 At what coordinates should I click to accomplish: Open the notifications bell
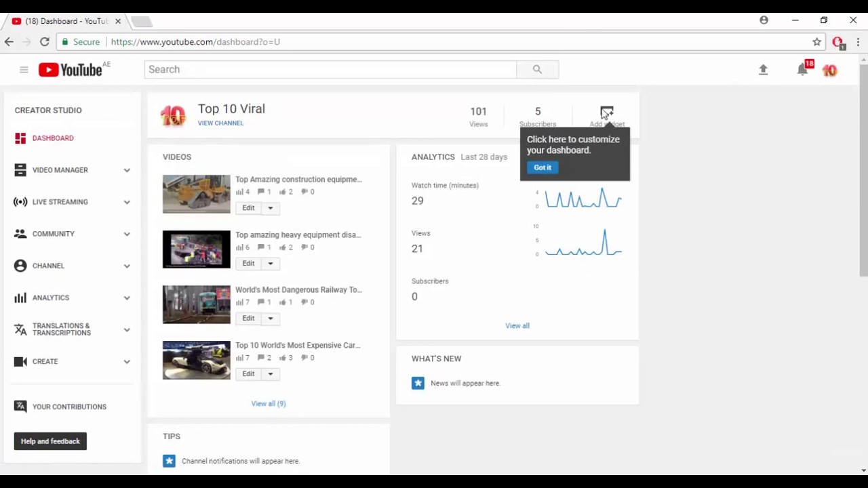803,69
